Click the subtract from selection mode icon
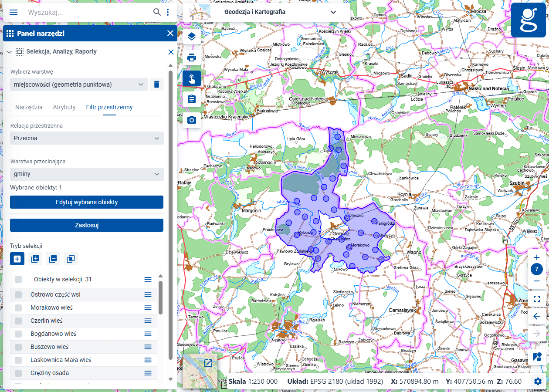Image resolution: width=549 pixels, height=392 pixels. pos(53,259)
